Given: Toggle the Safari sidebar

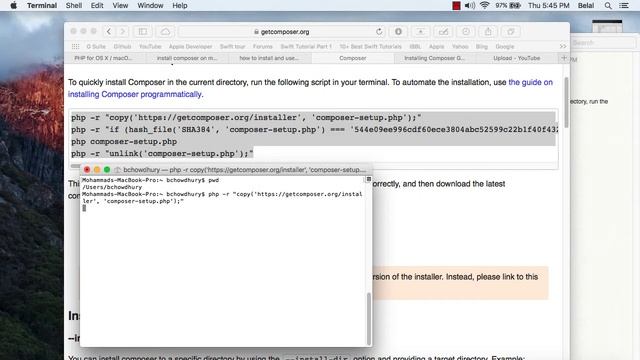Looking at the screenshot, I should 142,31.
